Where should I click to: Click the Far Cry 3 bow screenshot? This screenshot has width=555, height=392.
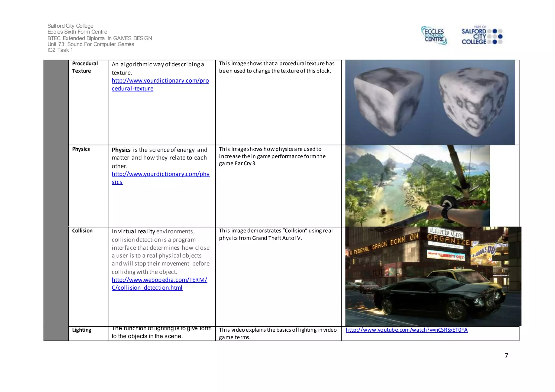coord(417,186)
